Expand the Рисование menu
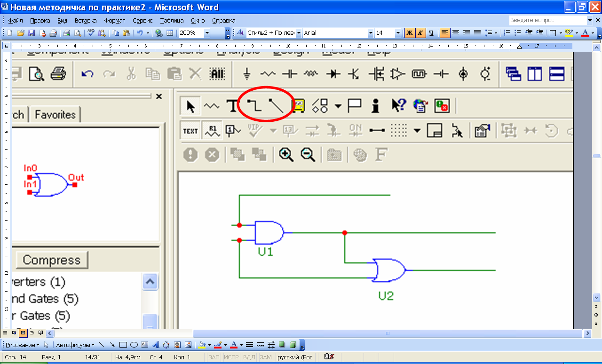The width and height of the screenshot is (602, 364). (23, 345)
